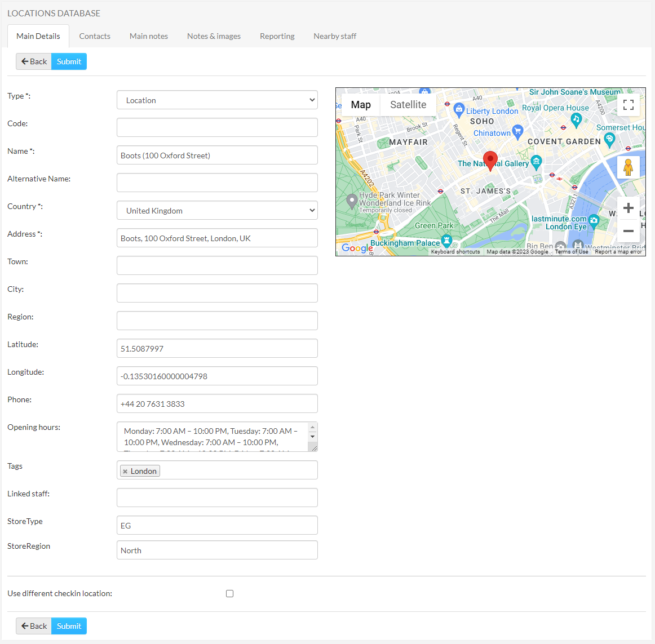Click the Name field with Boots
Image resolution: width=655 pixels, height=644 pixels.
click(217, 155)
